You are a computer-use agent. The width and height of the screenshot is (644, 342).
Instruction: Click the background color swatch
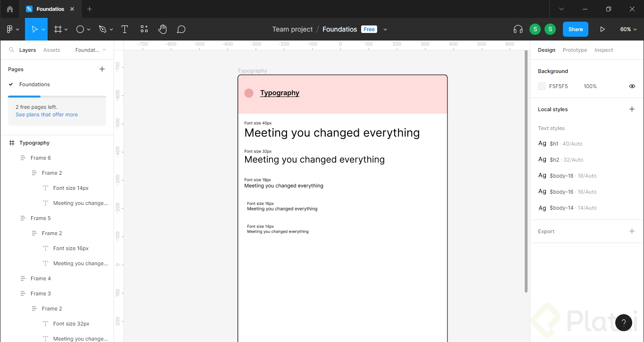pos(542,86)
